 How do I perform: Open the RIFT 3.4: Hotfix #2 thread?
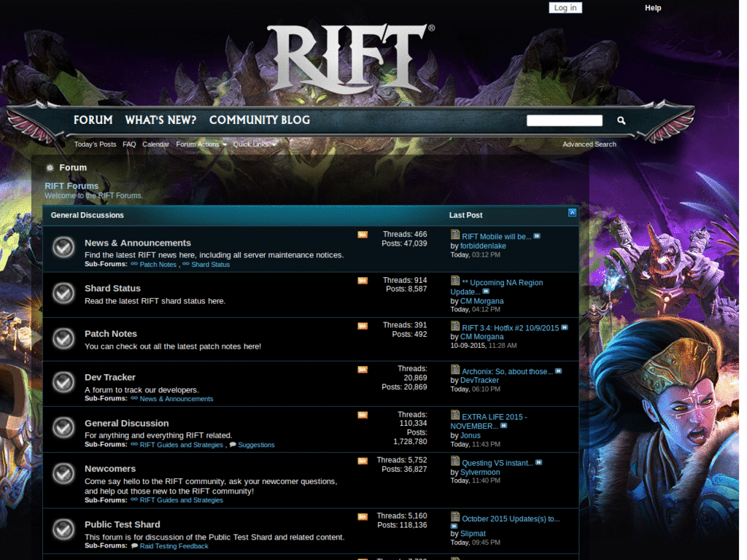pyautogui.click(x=510, y=328)
